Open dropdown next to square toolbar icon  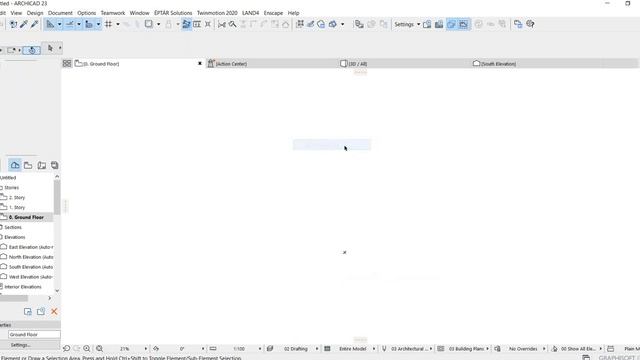click(x=158, y=24)
